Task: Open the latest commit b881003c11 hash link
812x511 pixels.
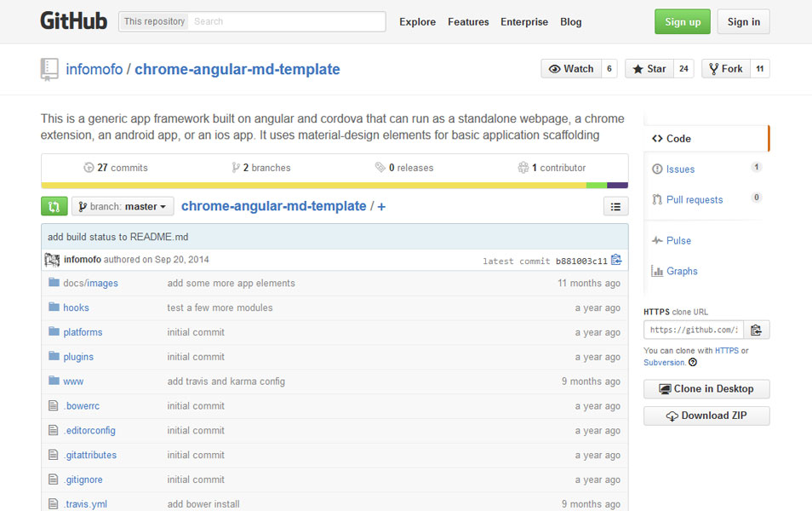Action: [581, 261]
